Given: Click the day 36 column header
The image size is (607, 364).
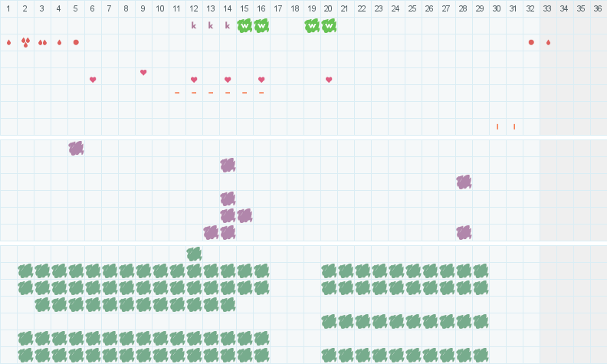Looking at the screenshot, I should click(x=598, y=8).
